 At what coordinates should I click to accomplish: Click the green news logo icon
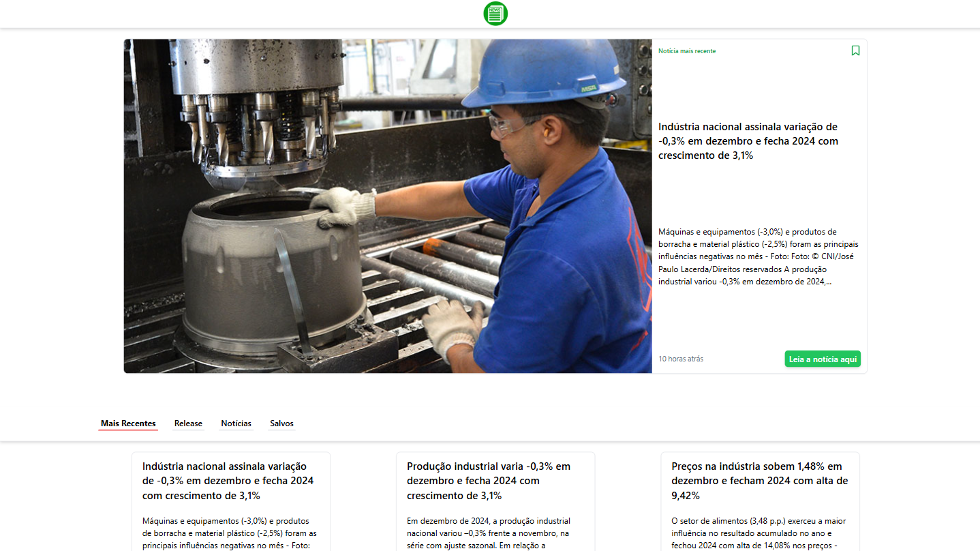[495, 14]
